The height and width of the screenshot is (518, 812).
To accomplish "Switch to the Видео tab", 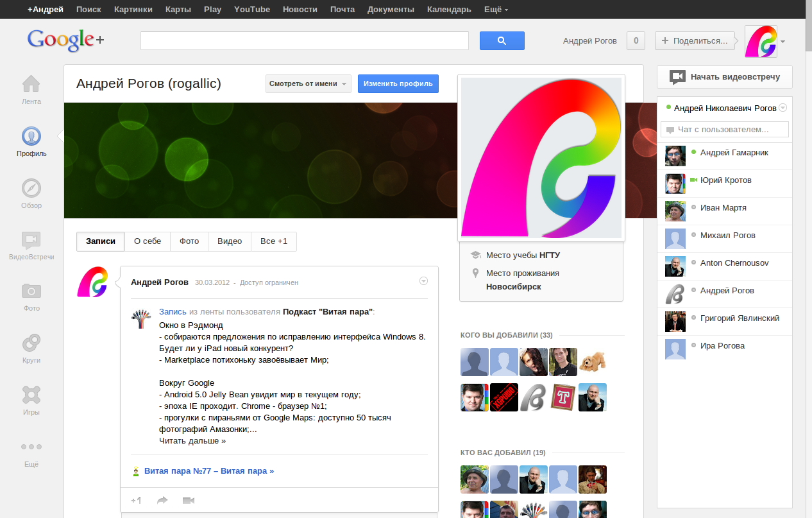I will click(230, 241).
